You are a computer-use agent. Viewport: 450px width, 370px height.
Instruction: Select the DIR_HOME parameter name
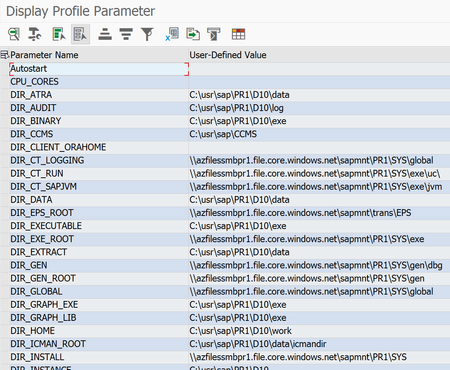pos(33,331)
